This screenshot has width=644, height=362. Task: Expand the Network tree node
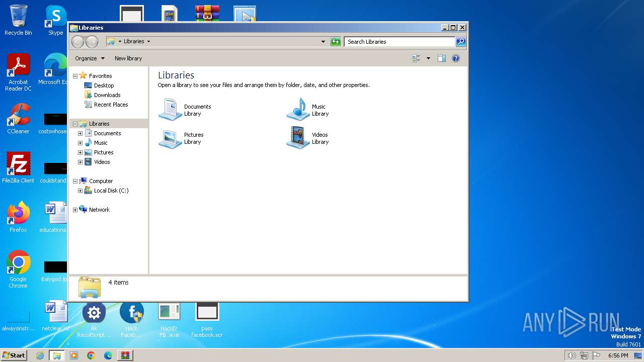(75, 210)
